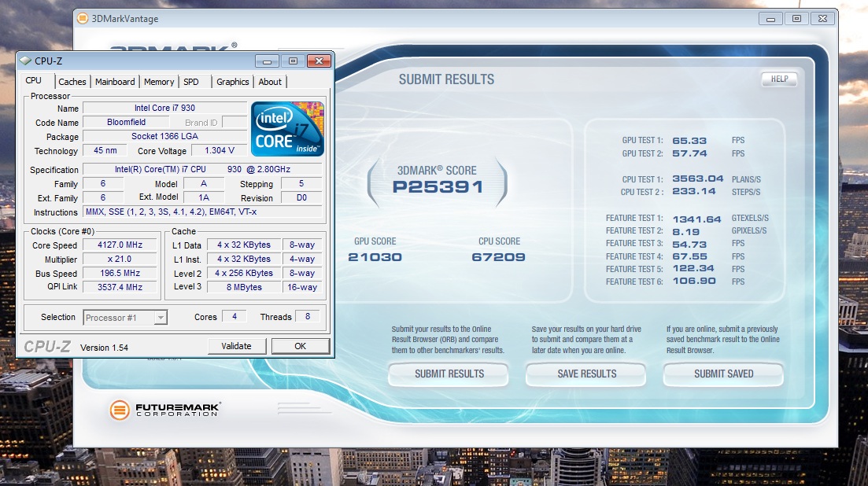Click the 3DMark score P25391
Image resolution: width=868 pixels, height=486 pixels.
click(x=438, y=187)
